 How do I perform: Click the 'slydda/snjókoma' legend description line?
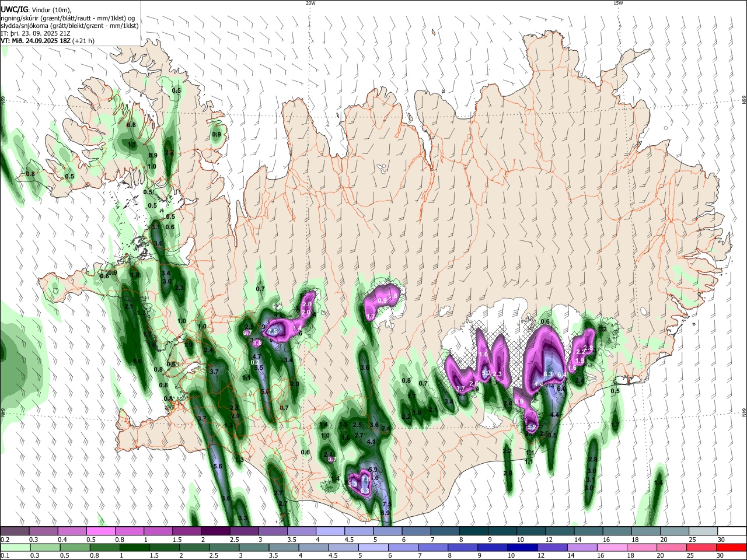click(69, 26)
